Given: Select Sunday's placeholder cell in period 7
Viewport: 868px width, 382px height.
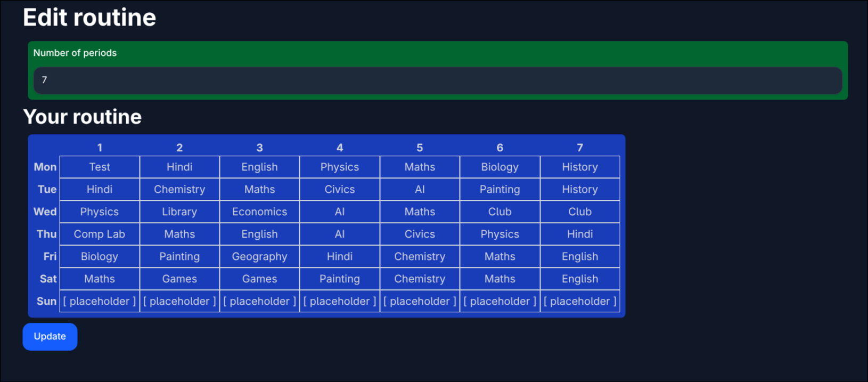Looking at the screenshot, I should (579, 301).
